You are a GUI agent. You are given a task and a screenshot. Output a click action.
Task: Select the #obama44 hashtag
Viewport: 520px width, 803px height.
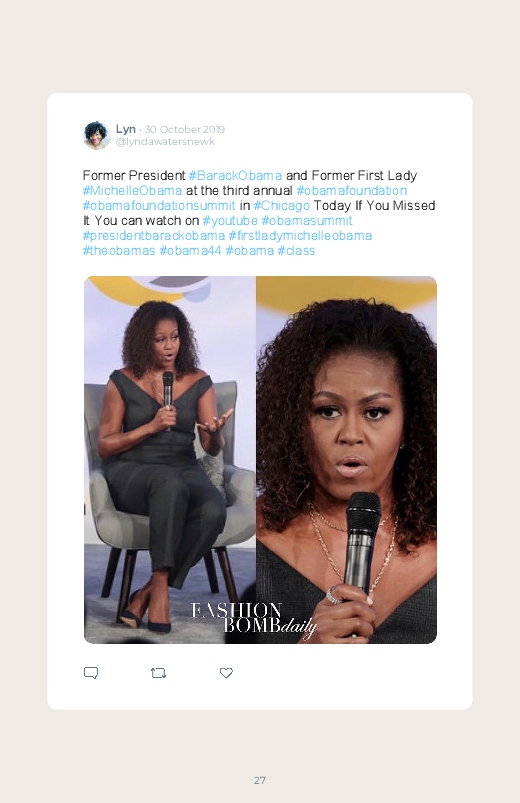(190, 251)
